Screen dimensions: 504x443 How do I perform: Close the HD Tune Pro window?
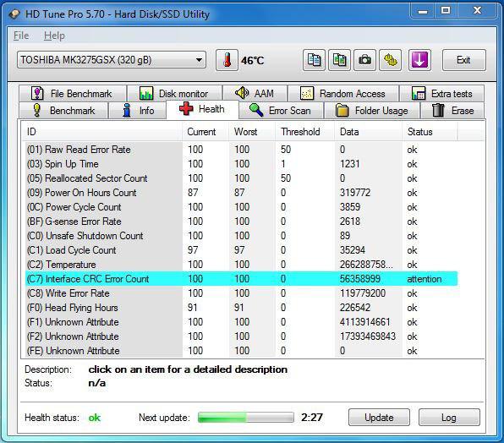click(477, 11)
